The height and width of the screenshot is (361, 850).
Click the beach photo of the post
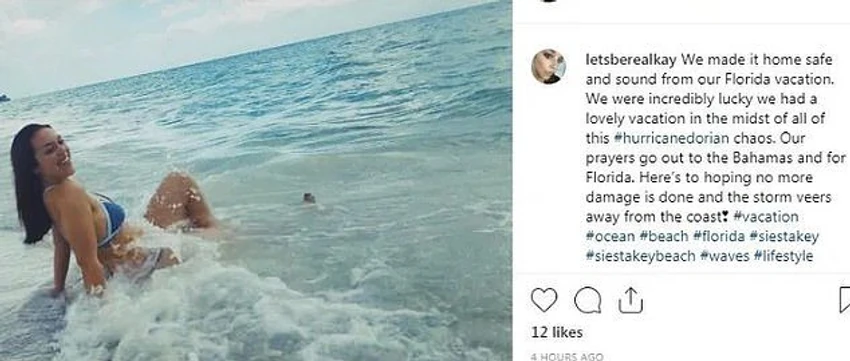[x=256, y=180]
